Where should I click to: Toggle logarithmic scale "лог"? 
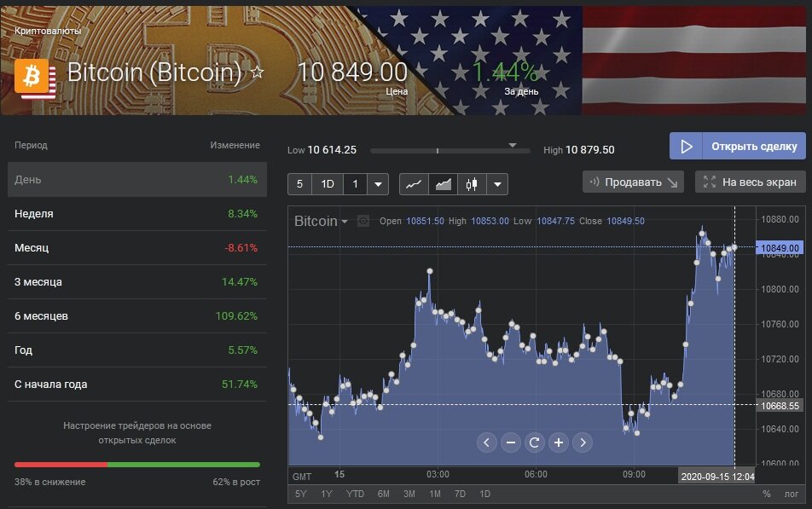coord(792,495)
